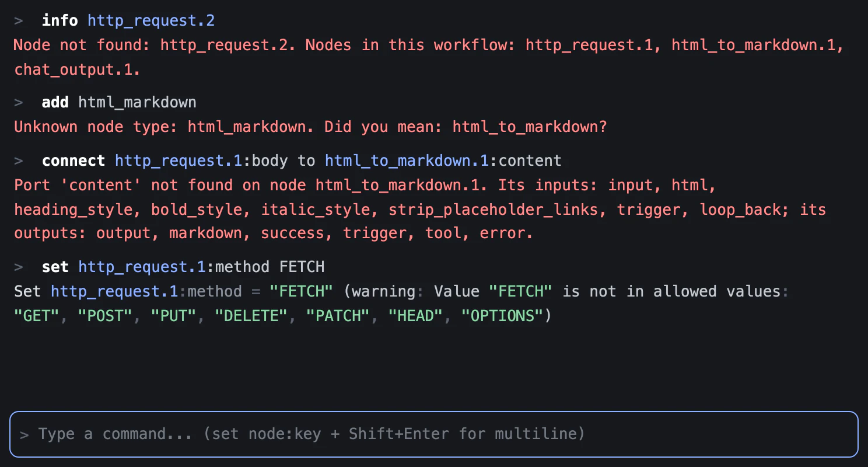Click 'heading_style' in the inputs list
Viewport: 868px width, 467px height.
(x=73, y=210)
